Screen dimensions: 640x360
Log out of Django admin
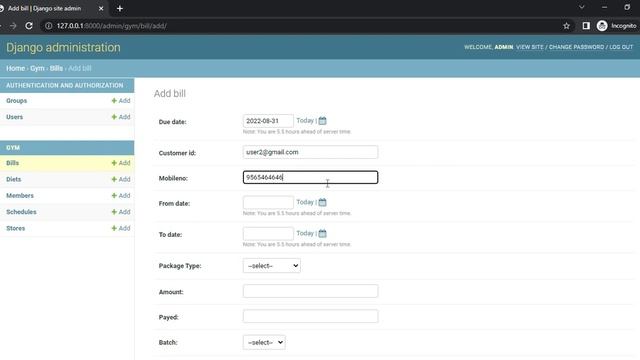[x=621, y=47]
